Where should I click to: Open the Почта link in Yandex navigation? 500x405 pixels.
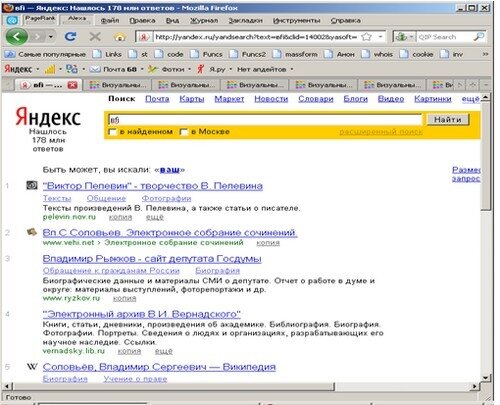(157, 99)
